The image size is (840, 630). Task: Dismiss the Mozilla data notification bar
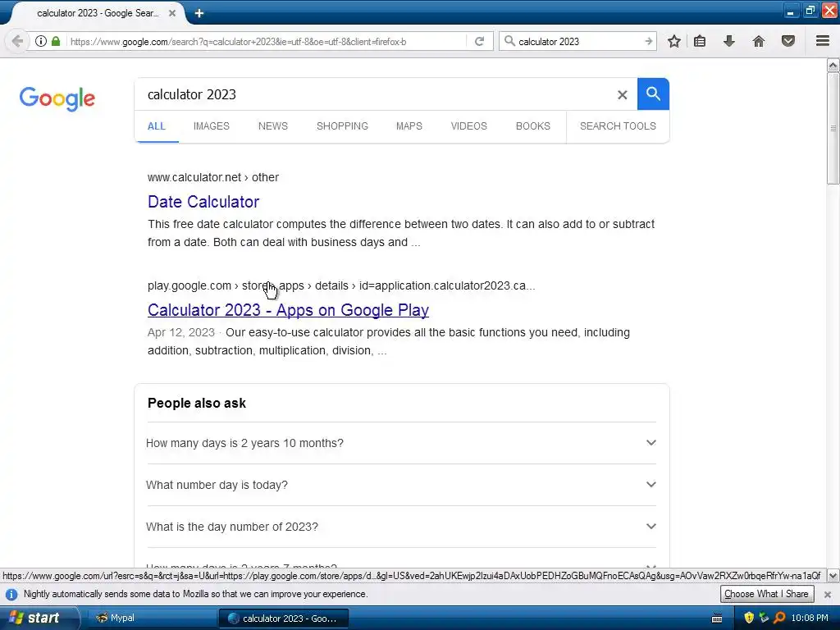(x=827, y=594)
